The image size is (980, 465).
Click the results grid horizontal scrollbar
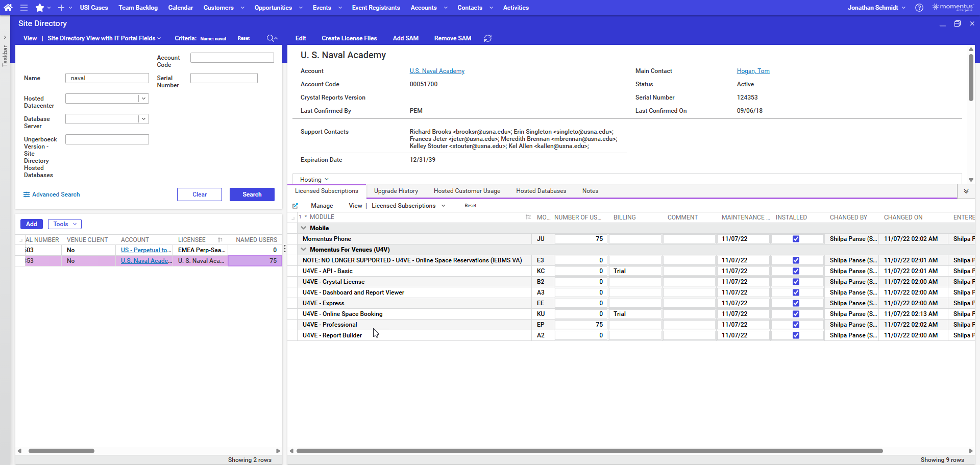(61, 451)
